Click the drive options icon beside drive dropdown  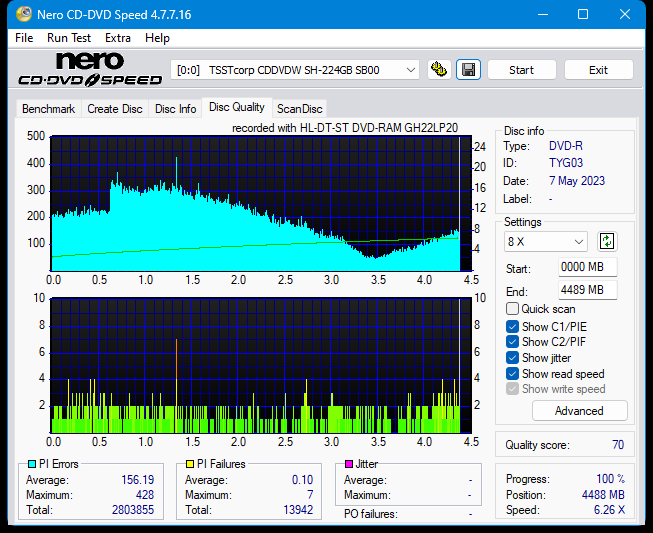coord(438,70)
